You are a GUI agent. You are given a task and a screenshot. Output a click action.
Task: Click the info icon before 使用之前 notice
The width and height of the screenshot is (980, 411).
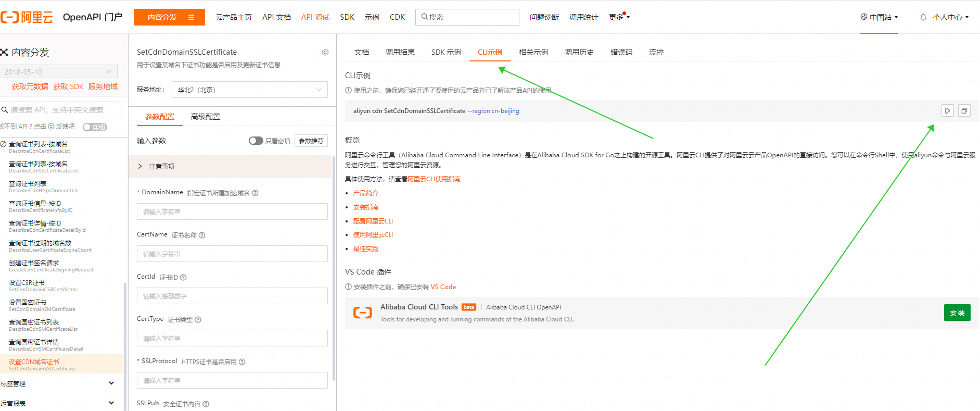348,90
